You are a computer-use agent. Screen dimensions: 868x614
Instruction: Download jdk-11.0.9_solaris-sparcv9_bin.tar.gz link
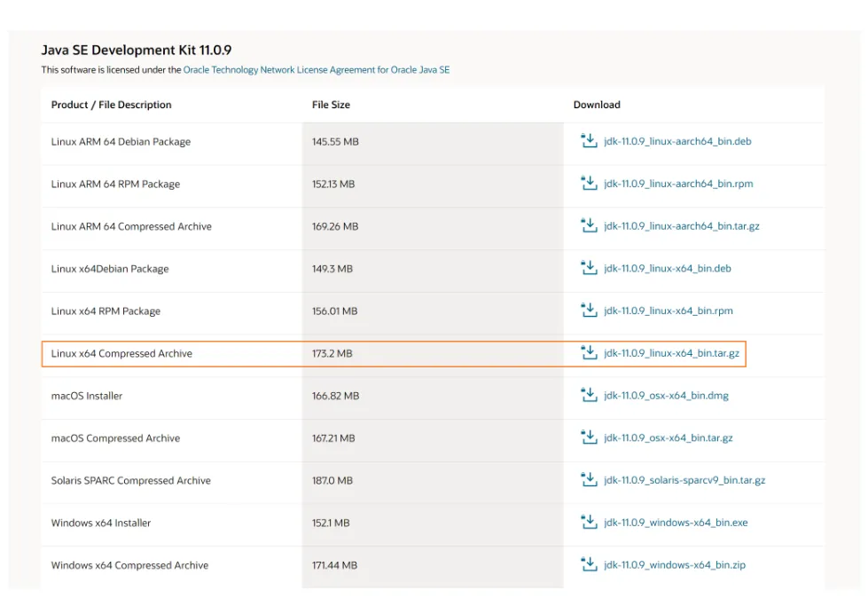[684, 480]
